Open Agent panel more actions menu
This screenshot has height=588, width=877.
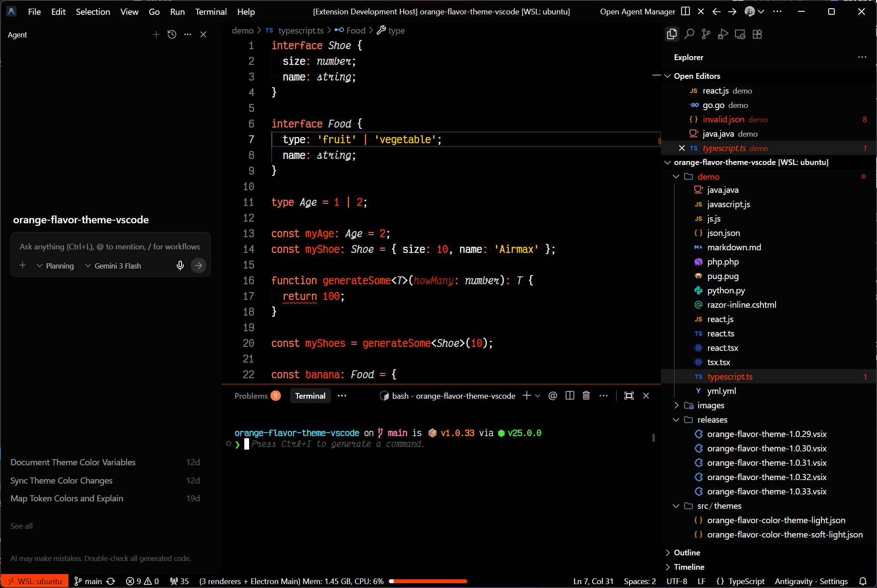click(x=188, y=34)
